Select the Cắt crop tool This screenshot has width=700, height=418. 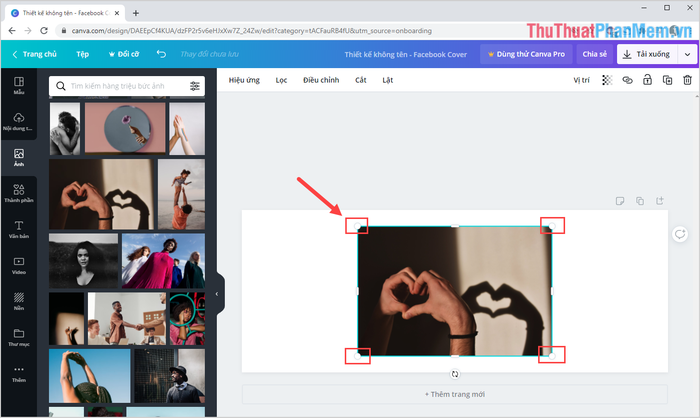pyautogui.click(x=361, y=80)
